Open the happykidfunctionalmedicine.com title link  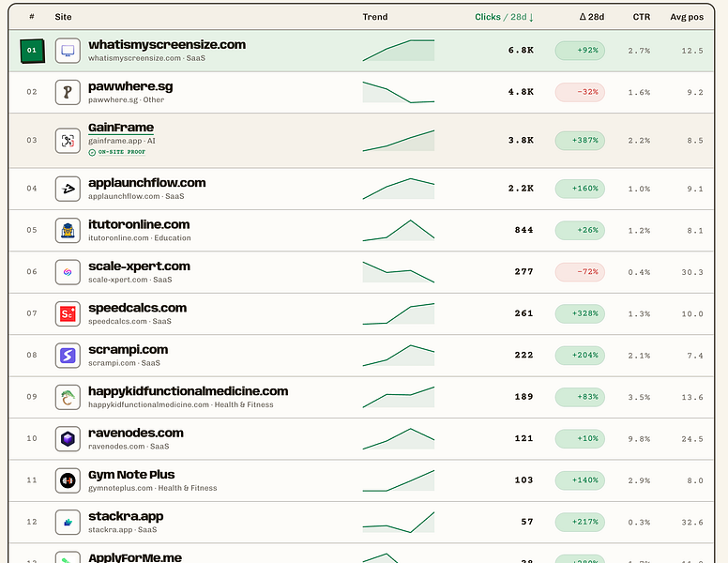coord(188,391)
